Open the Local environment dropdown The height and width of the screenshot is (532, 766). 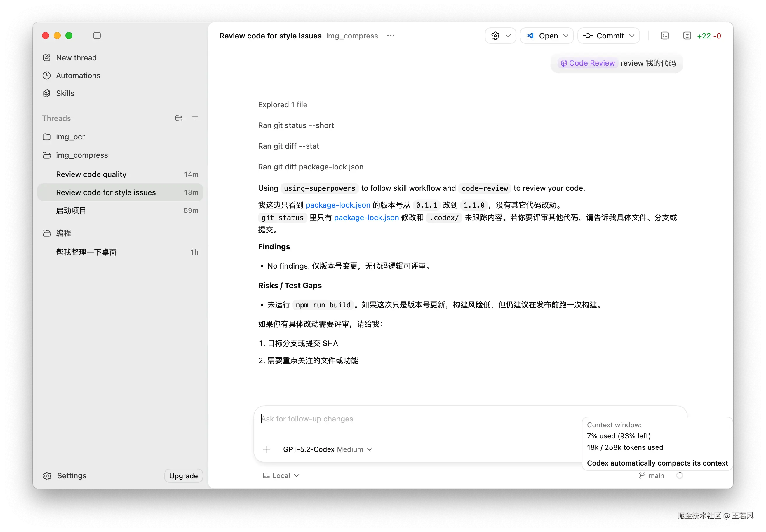(x=281, y=476)
